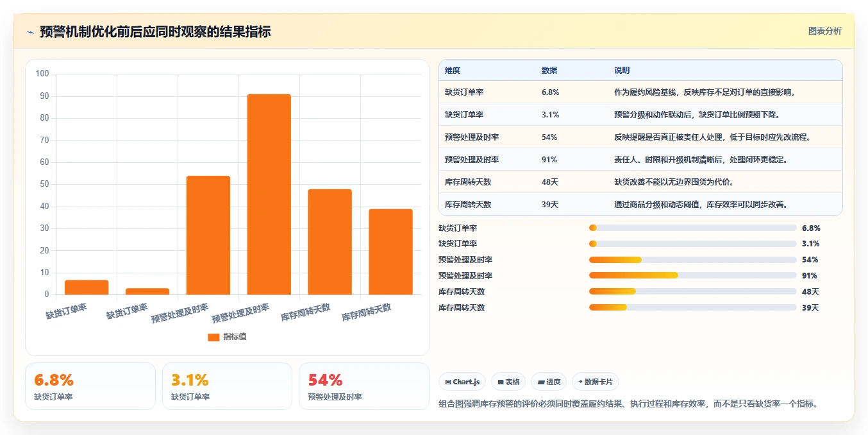
Task: Click the chart bar reaching 48
Action: (x=330, y=242)
